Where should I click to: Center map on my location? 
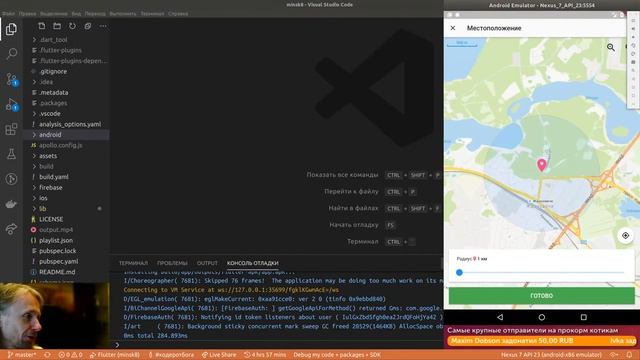pos(625,236)
